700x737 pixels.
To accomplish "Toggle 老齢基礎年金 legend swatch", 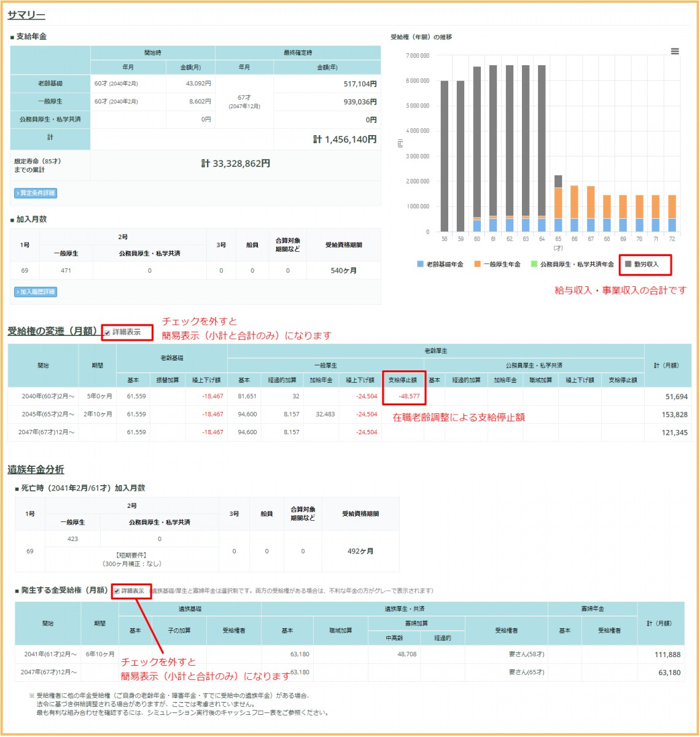I will (x=421, y=264).
